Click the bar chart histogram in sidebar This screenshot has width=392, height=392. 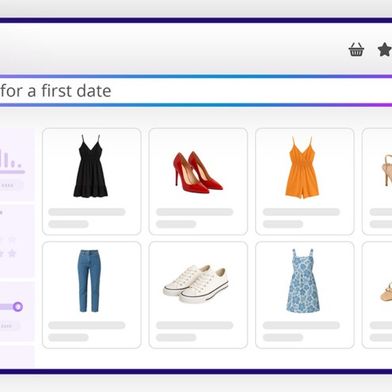[x=11, y=160]
